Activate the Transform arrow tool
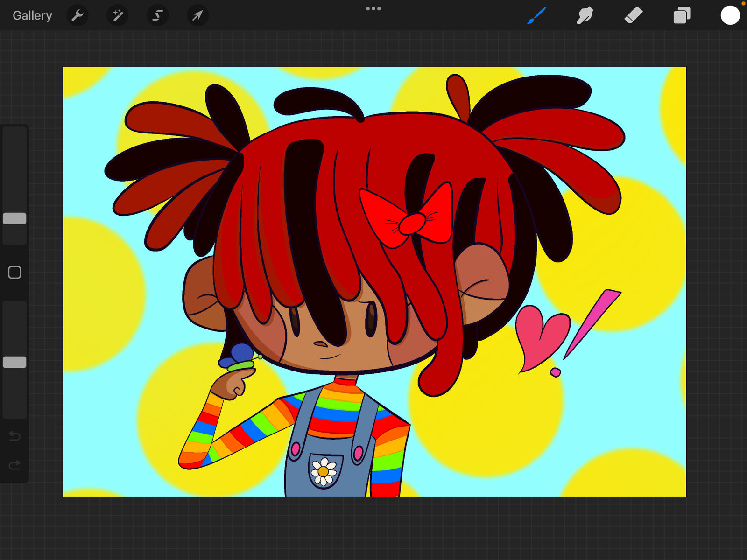Viewport: 747px width, 560px height. click(197, 15)
